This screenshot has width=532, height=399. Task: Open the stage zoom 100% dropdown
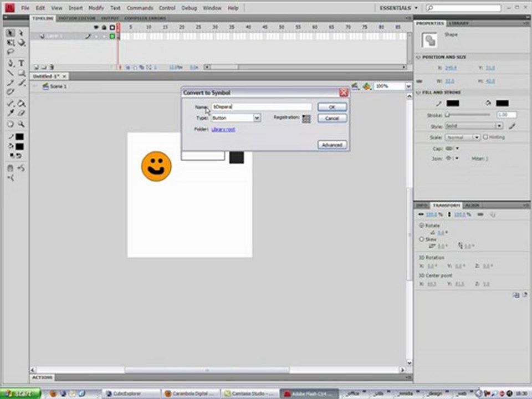click(x=408, y=86)
